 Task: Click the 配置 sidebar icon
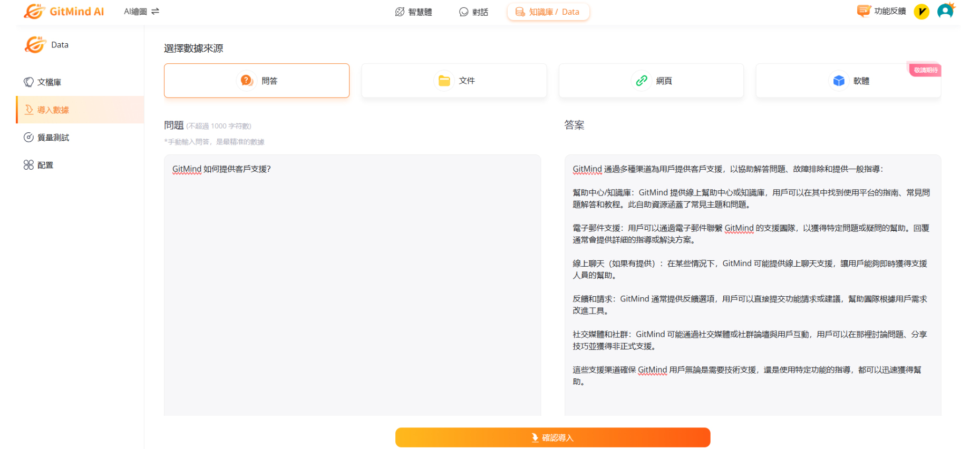coord(28,165)
